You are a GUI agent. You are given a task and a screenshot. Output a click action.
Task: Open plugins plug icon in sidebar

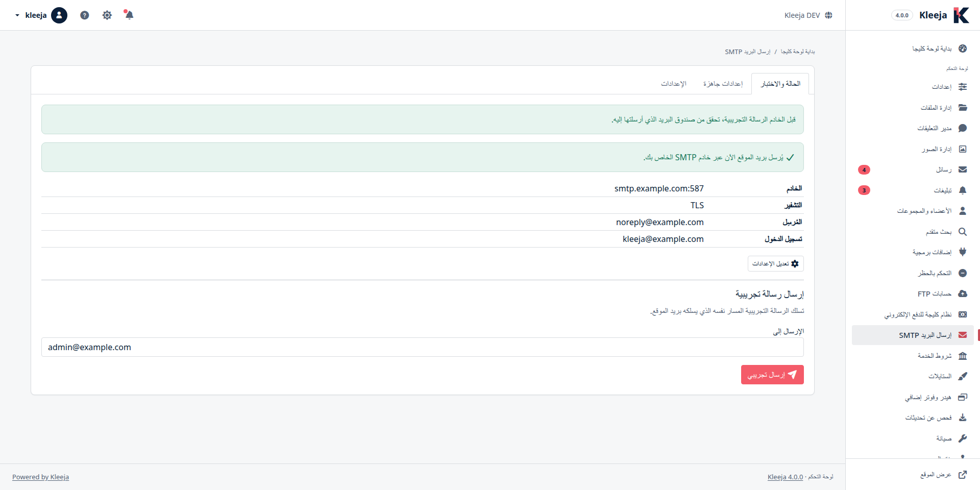click(963, 252)
